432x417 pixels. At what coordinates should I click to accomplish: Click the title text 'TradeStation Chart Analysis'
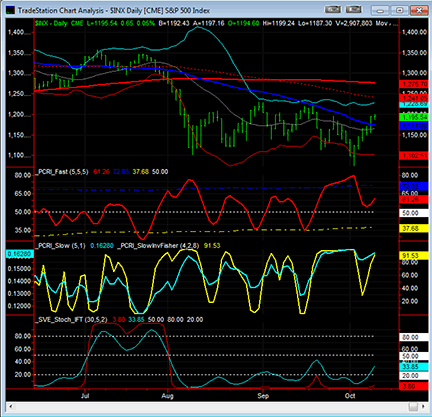coord(61,11)
